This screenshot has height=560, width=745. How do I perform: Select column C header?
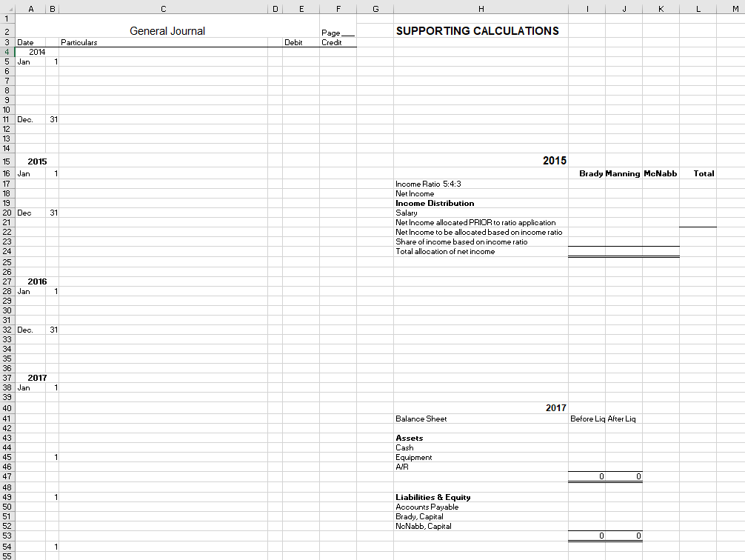[x=163, y=9]
